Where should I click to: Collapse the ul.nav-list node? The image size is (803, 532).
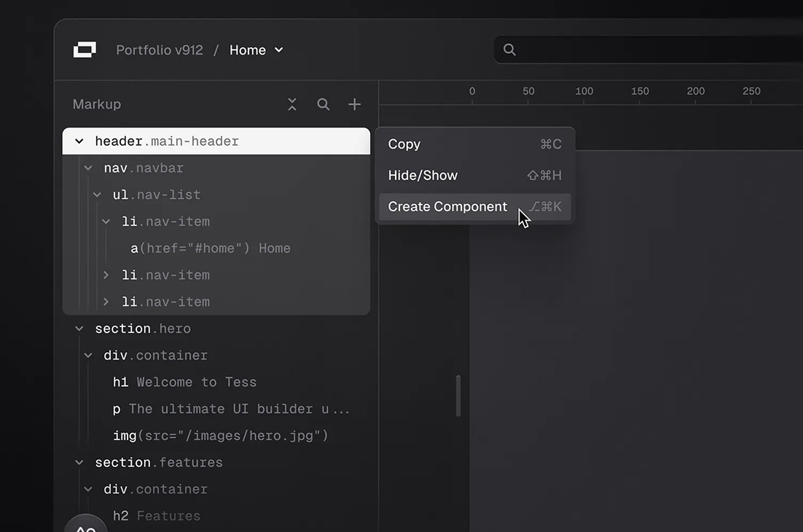coord(98,195)
